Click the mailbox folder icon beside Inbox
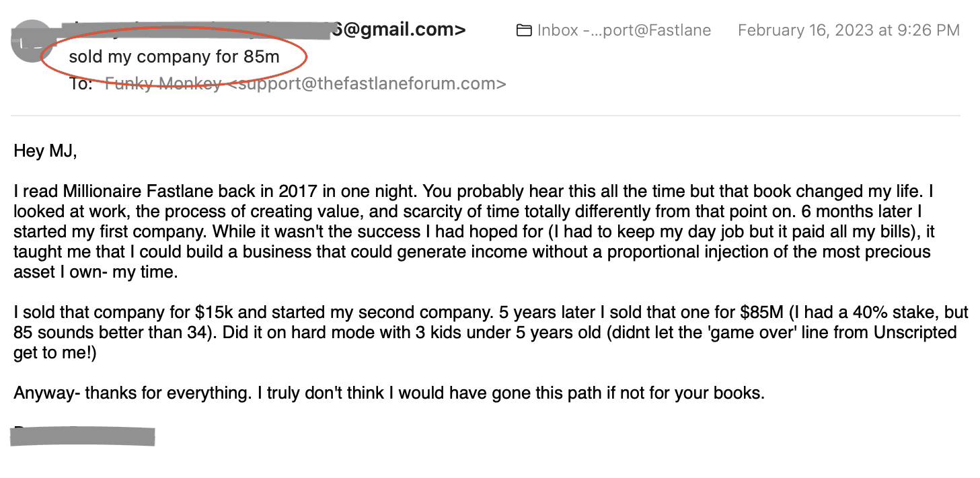980x478 pixels. coord(523,30)
